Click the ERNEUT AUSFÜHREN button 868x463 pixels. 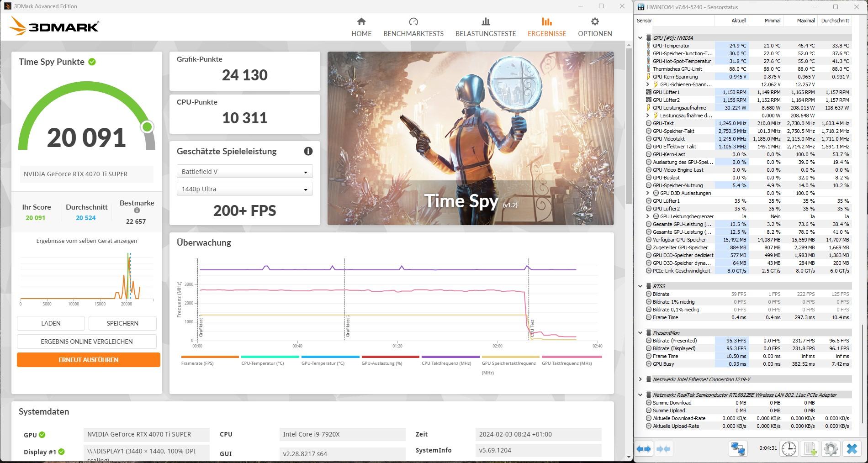(x=89, y=360)
